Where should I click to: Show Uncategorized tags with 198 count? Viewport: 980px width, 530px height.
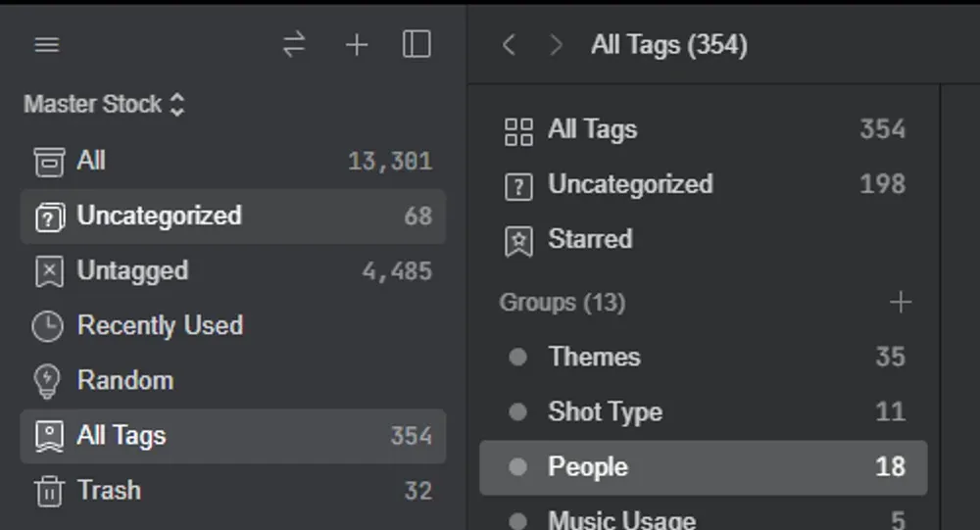703,184
